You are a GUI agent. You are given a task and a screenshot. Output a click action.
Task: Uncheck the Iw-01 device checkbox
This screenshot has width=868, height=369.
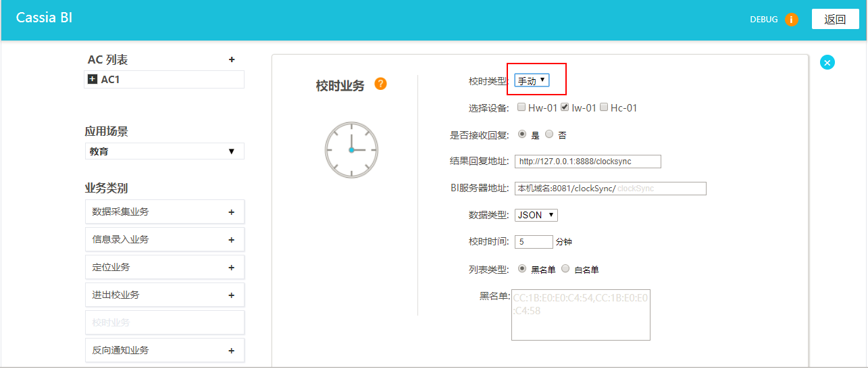click(565, 107)
